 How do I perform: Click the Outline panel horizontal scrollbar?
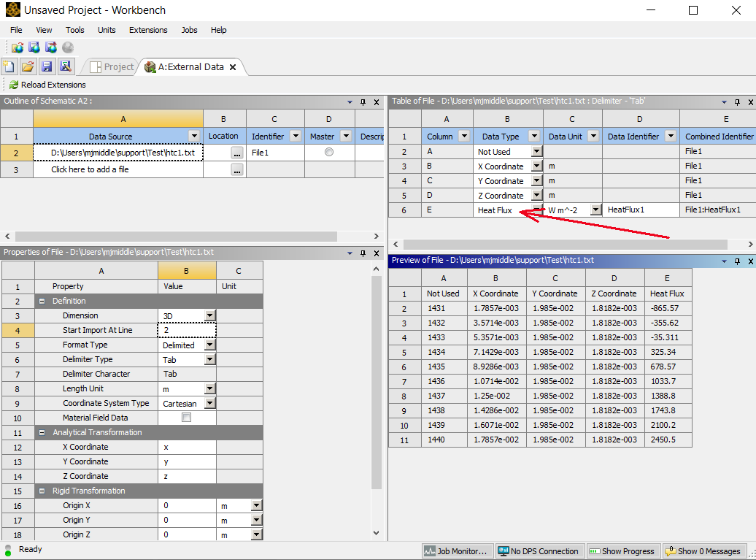pos(176,237)
